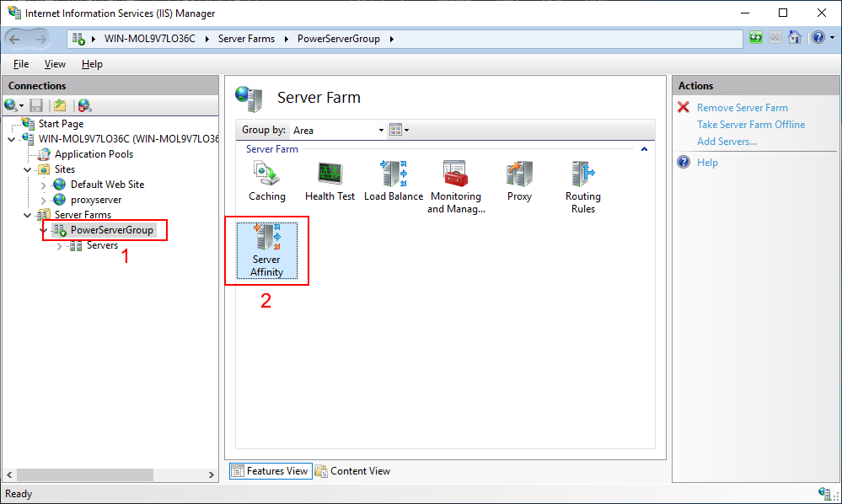Open the Proxy feature icon
The image size is (842, 504).
tap(519, 180)
